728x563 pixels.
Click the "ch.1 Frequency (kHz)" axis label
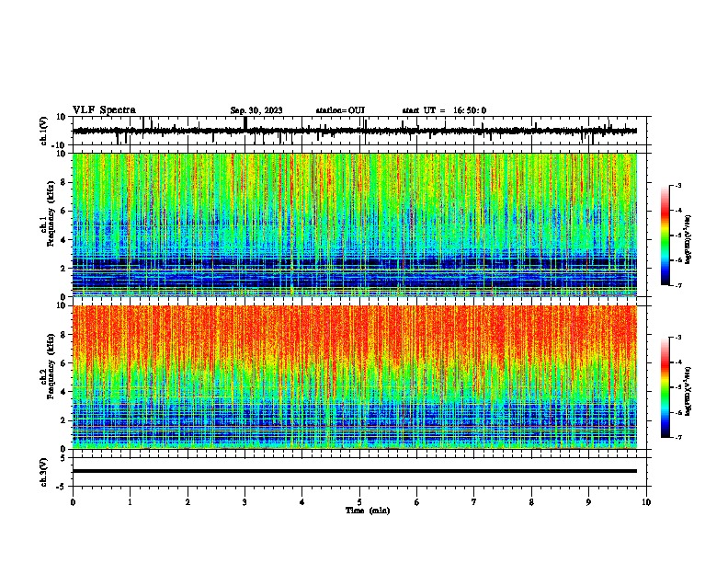(47, 214)
